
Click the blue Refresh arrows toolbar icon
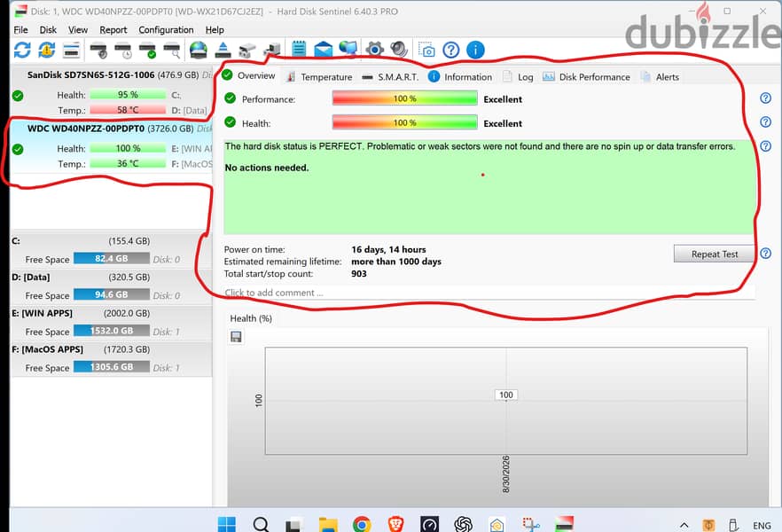pyautogui.click(x=22, y=50)
